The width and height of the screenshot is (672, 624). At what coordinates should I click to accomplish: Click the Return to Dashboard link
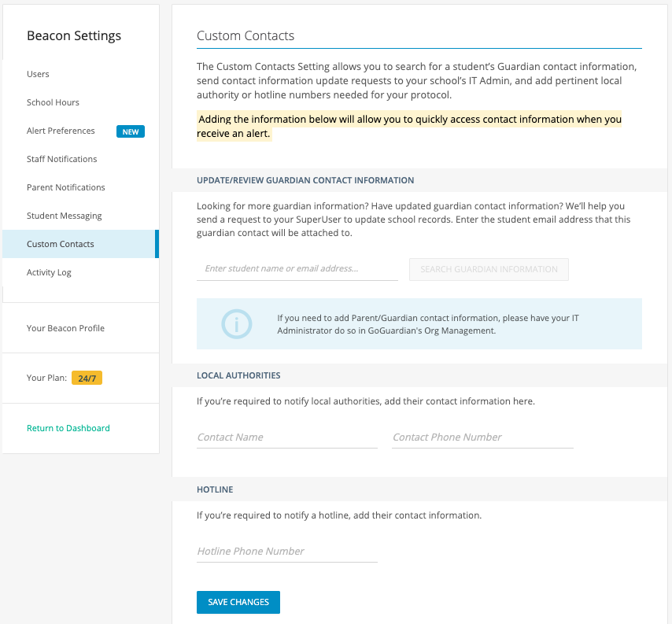coord(68,428)
